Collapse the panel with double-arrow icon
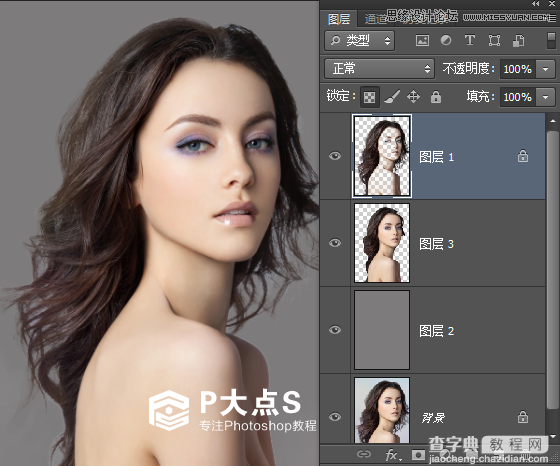 pos(535,4)
